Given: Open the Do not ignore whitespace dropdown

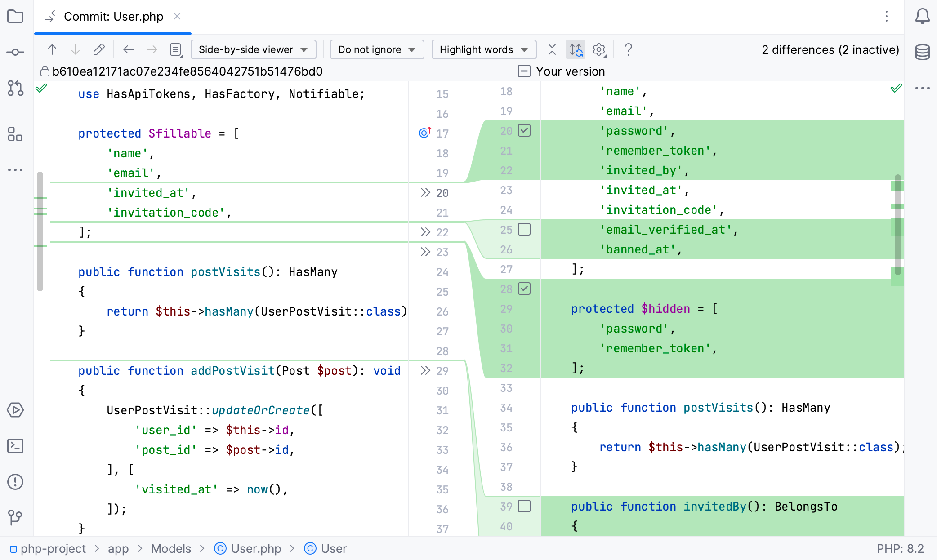Looking at the screenshot, I should pos(376,49).
